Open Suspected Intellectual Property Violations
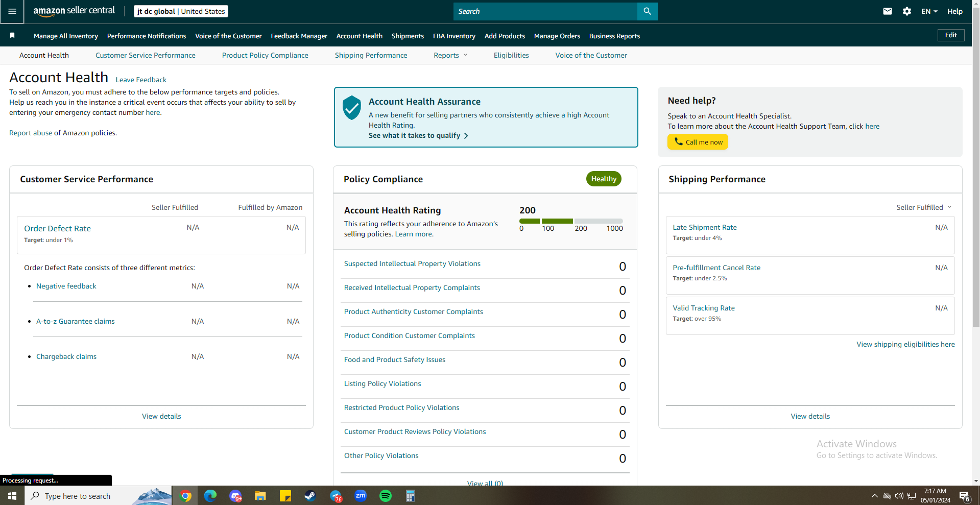The image size is (980, 505). [x=412, y=263]
